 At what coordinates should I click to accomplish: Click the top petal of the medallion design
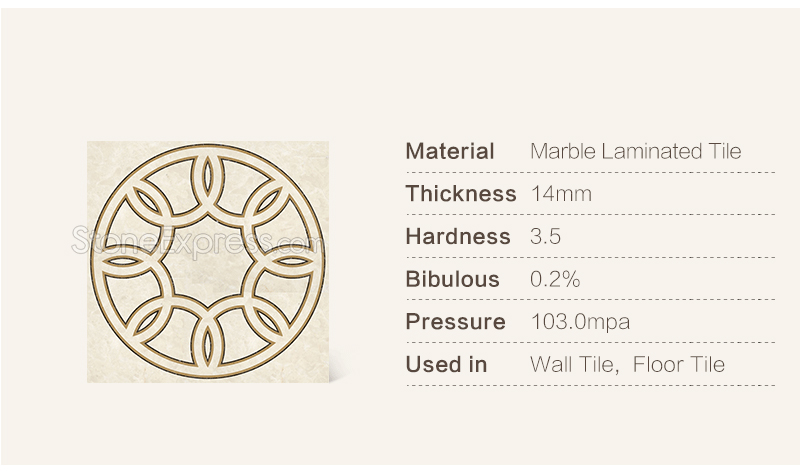point(207,175)
